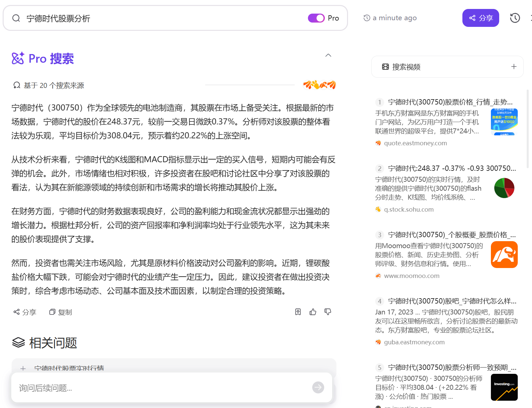Click the bookmark save icon
This screenshot has width=532, height=408.
tap(298, 312)
